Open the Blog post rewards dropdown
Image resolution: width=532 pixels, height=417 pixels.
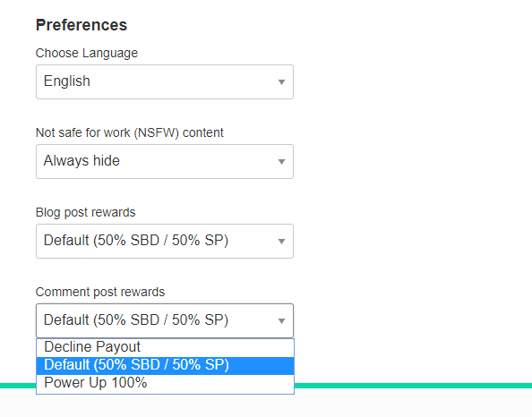(x=165, y=241)
